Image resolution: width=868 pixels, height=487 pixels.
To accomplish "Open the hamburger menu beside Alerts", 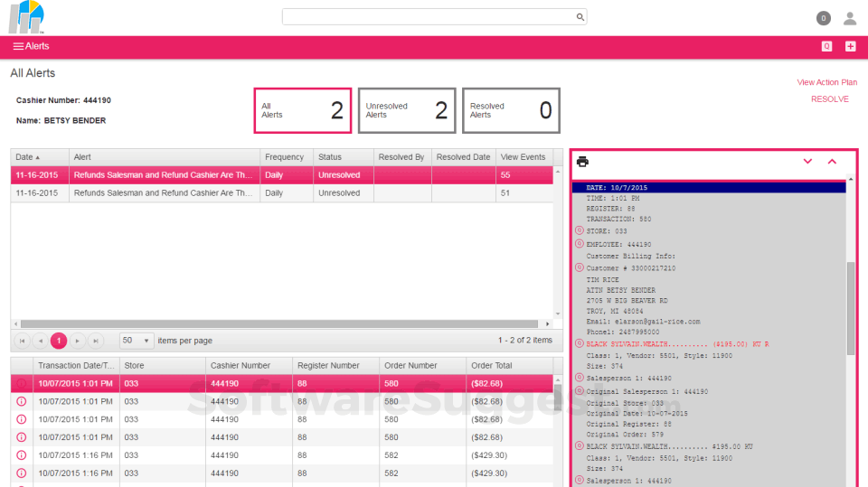I will click(18, 46).
